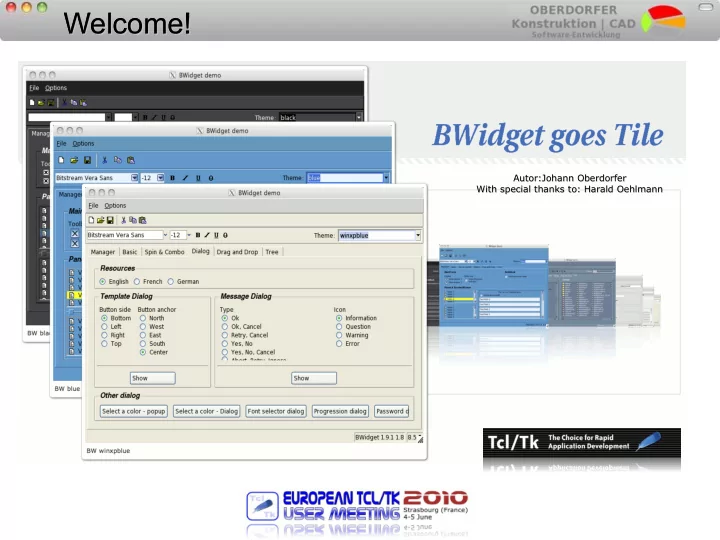Open the Drag and Drop tab
Viewport: 720px width, 540px height.
click(237, 252)
